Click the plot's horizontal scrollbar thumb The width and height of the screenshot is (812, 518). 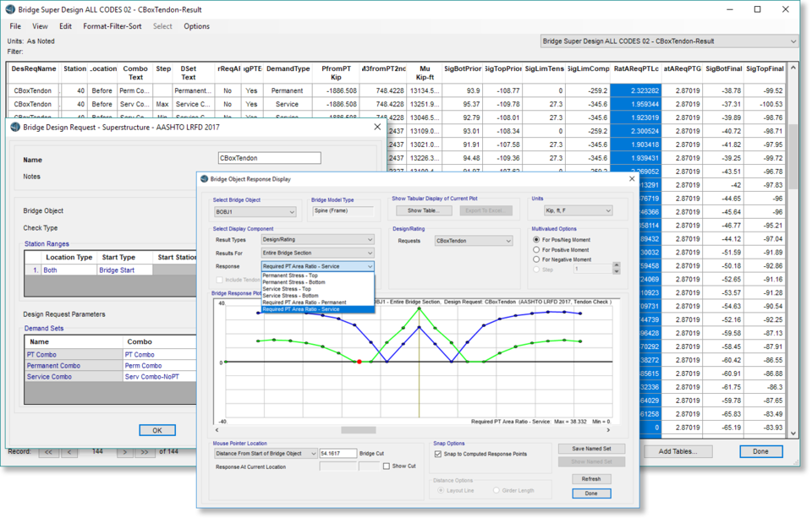tap(359, 430)
